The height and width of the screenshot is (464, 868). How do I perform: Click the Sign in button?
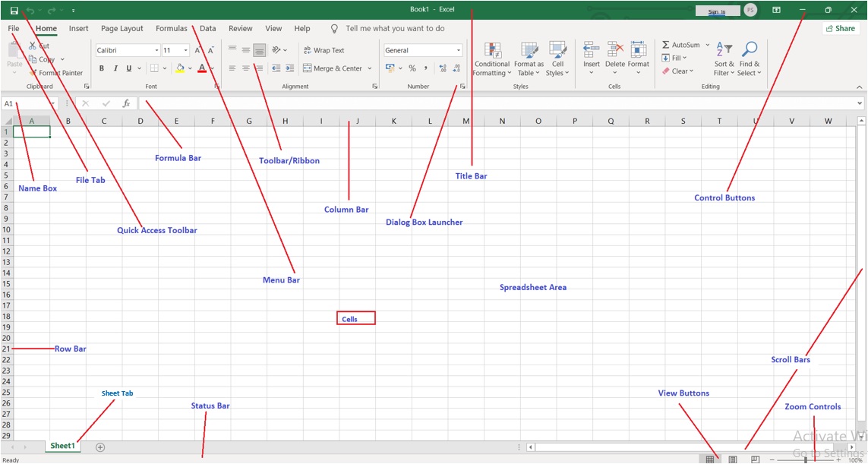pos(716,11)
